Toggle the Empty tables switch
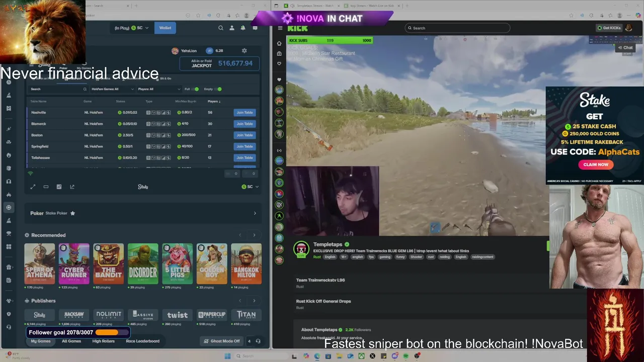The width and height of the screenshot is (644, 362). point(218,89)
